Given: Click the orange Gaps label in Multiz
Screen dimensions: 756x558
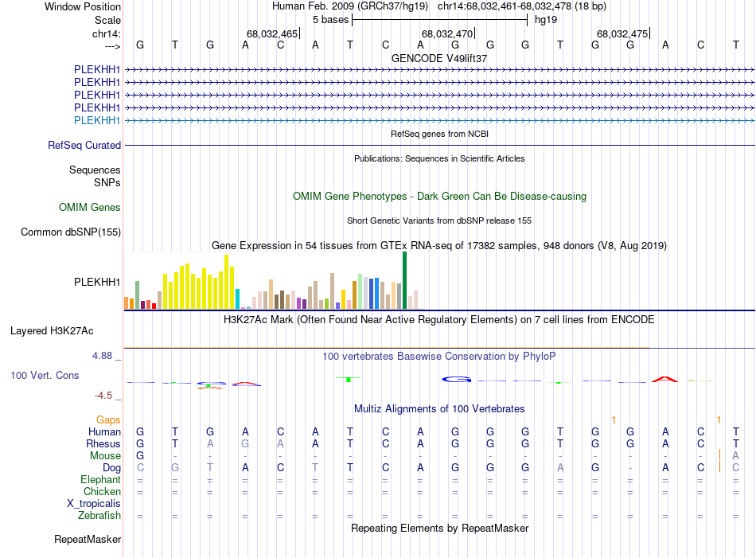Looking at the screenshot, I should tap(108, 420).
